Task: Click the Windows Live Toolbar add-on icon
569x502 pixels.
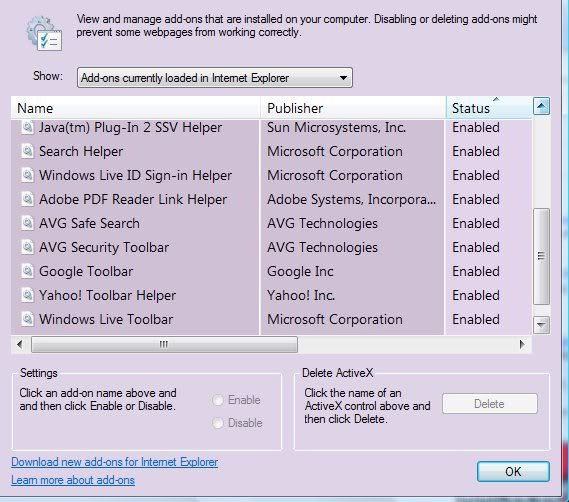Action: click(x=28, y=319)
